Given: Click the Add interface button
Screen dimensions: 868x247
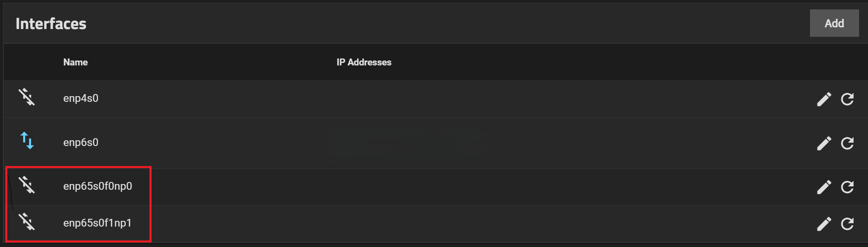Looking at the screenshot, I should pos(834,23).
